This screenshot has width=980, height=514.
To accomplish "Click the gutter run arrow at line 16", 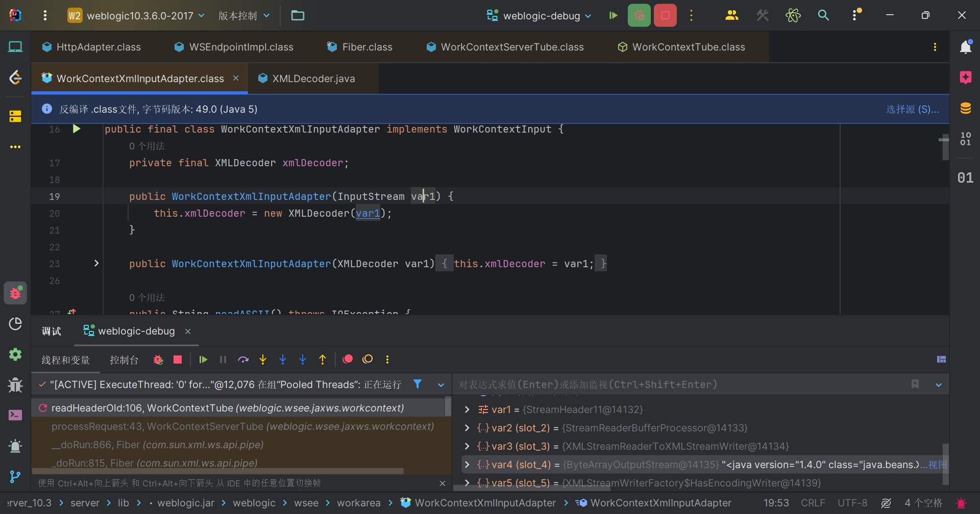I will (77, 129).
